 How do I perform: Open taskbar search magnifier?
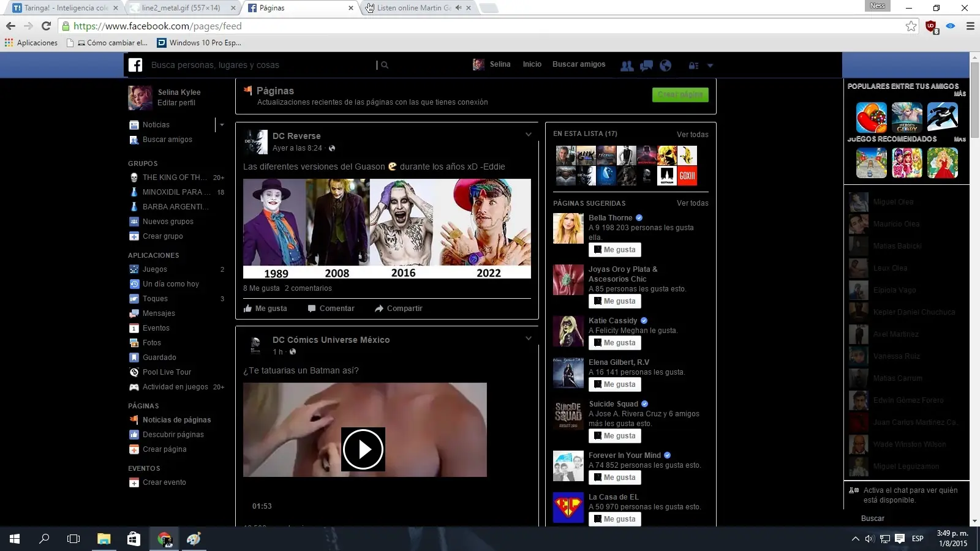click(44, 539)
